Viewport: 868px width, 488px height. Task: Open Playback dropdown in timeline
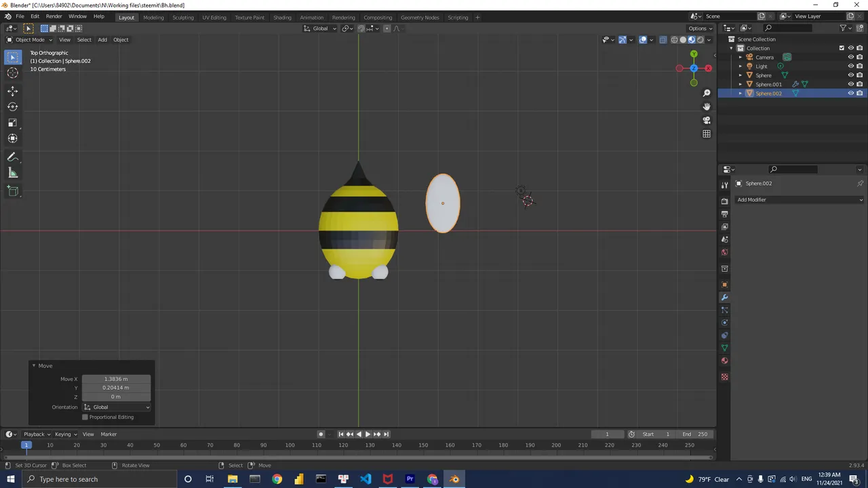coord(37,434)
